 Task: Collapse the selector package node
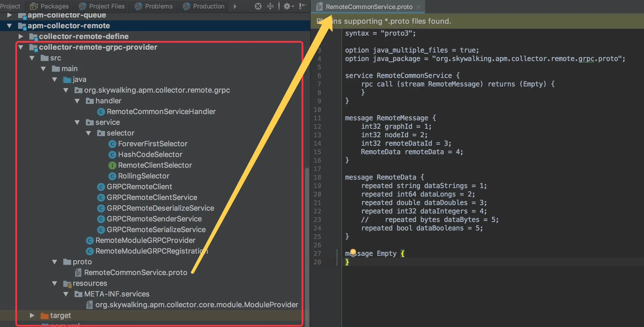(x=88, y=133)
